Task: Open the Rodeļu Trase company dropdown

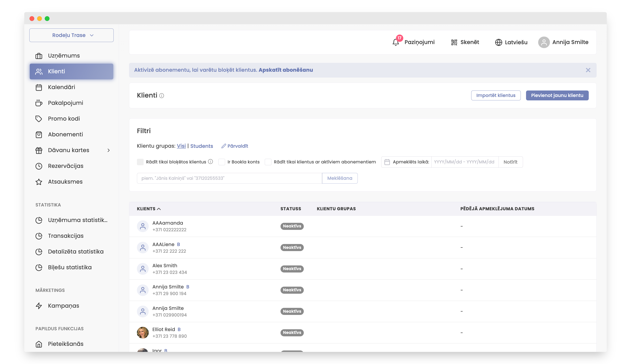Action: pyautogui.click(x=71, y=35)
